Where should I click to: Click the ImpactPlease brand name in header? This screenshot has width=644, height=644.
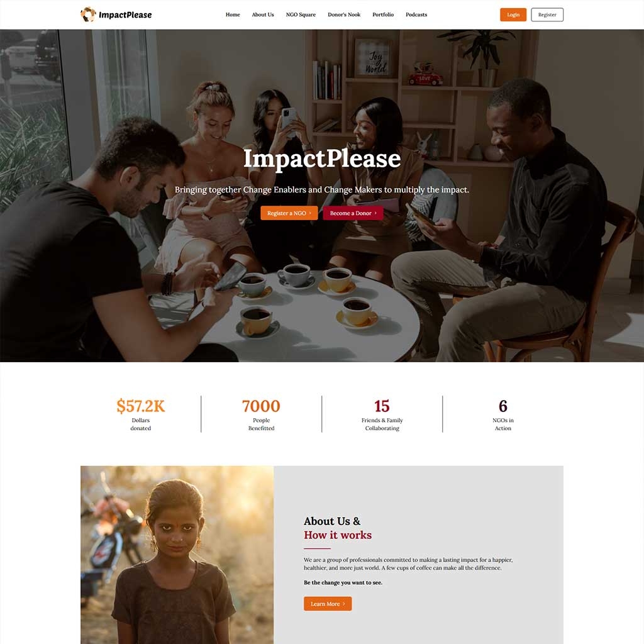(x=125, y=15)
